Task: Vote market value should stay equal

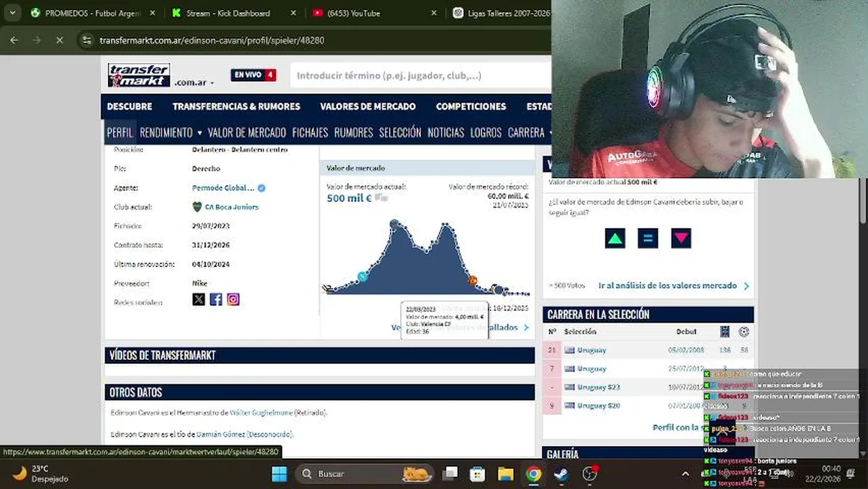Action: (x=648, y=238)
